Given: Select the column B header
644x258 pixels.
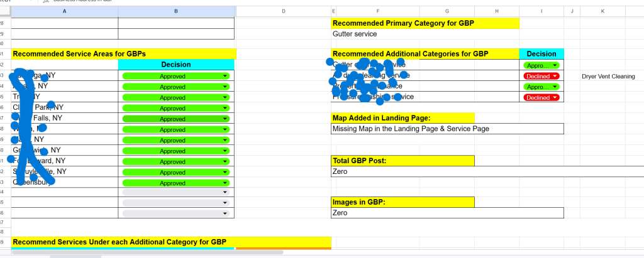Looking at the screenshot, I should click(176, 11).
